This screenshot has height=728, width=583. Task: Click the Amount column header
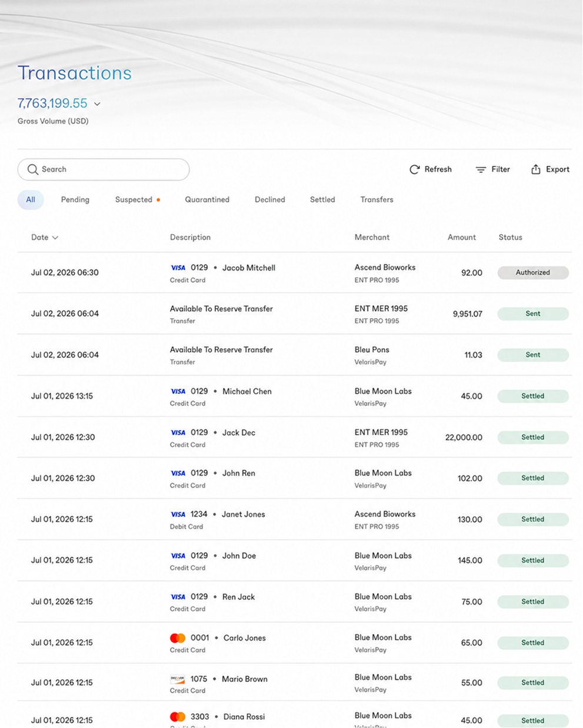pyautogui.click(x=462, y=238)
